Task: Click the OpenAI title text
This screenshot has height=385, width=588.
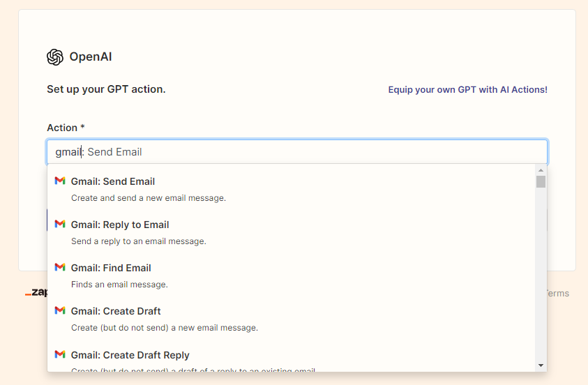Action: click(91, 56)
